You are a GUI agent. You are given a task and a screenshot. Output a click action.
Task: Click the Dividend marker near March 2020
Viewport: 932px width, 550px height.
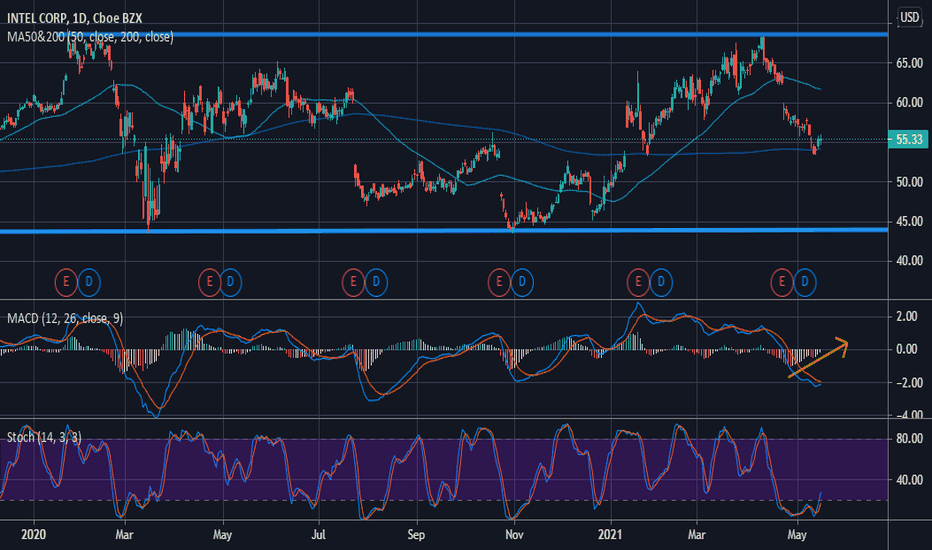(x=89, y=282)
